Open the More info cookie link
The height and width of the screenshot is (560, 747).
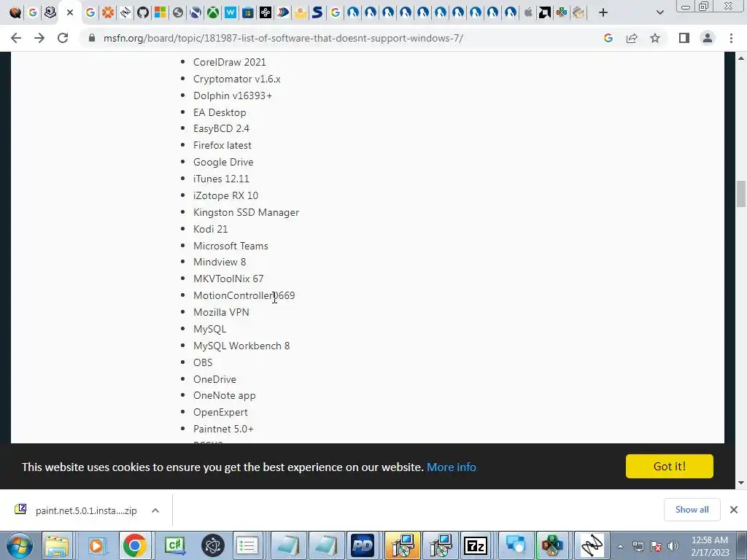coord(451,467)
